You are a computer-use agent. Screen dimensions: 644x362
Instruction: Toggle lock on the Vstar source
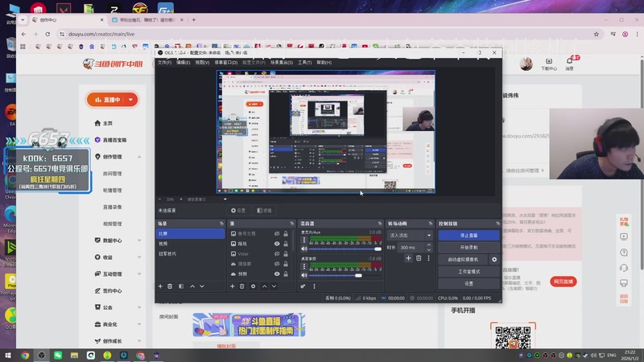[x=286, y=253]
